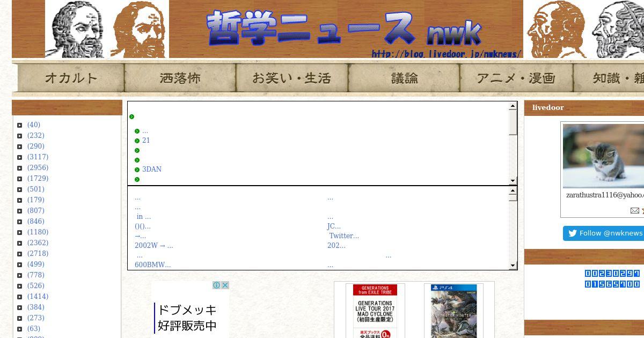
Task: Click the arrow bullet beside the (2362) category
Action: (20, 243)
